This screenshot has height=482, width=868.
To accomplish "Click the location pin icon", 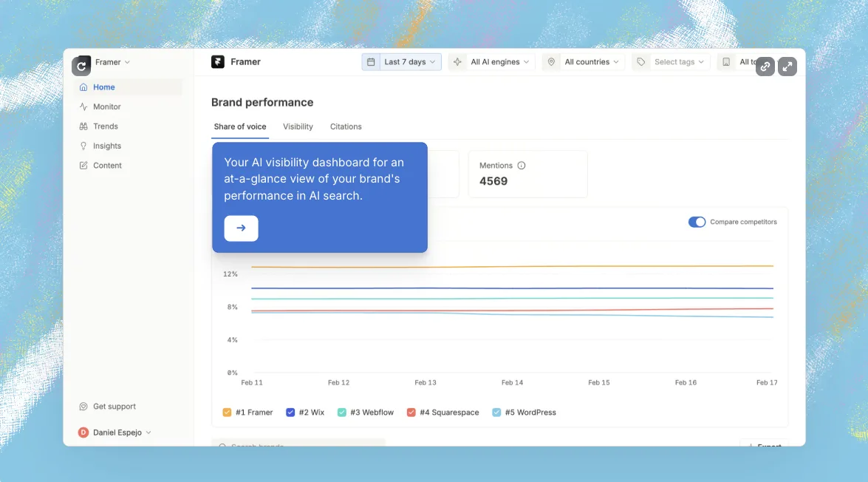I will tap(551, 62).
